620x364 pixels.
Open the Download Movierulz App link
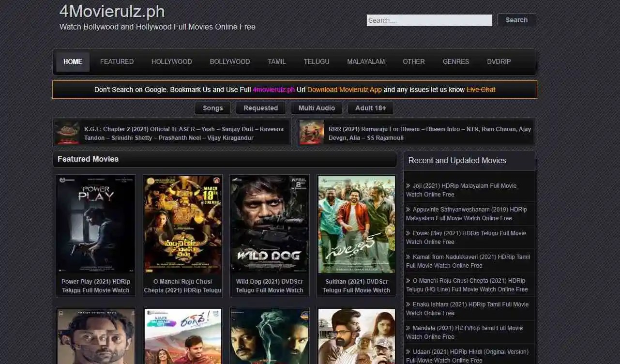344,90
